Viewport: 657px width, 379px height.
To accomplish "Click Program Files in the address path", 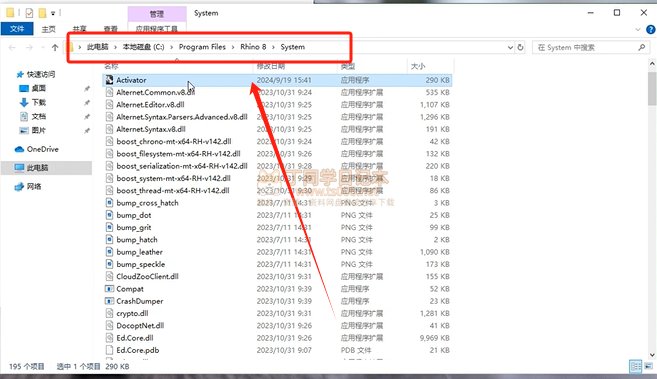I will pos(202,47).
